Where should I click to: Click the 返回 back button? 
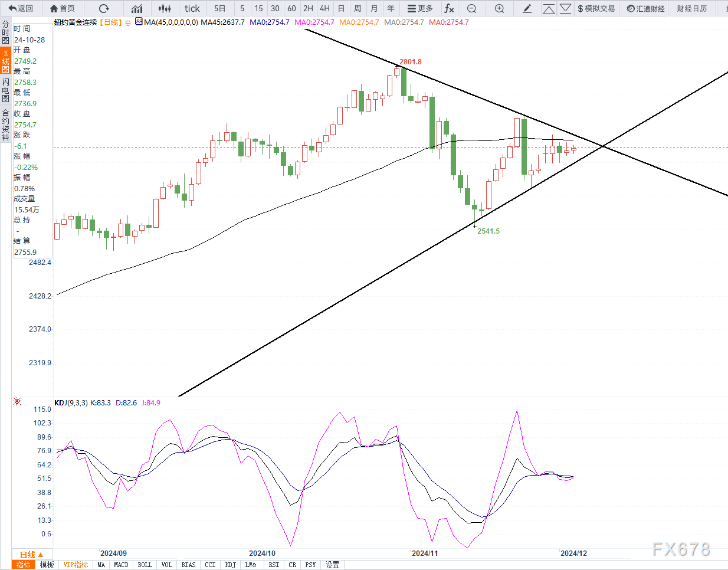(x=21, y=8)
